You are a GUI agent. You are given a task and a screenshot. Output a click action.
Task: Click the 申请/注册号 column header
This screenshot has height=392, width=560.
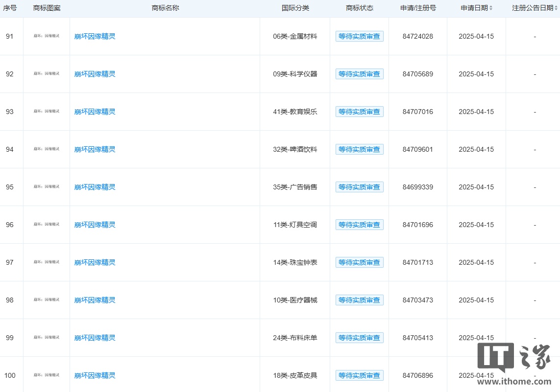coord(418,8)
